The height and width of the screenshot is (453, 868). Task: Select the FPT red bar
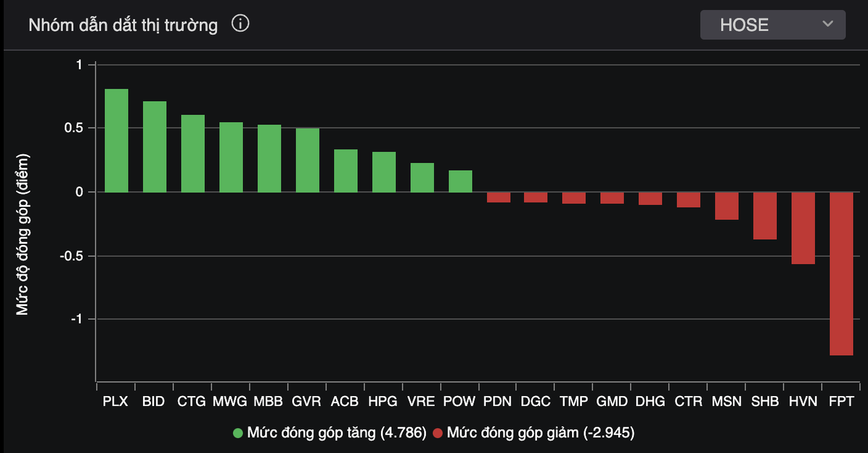point(841,274)
